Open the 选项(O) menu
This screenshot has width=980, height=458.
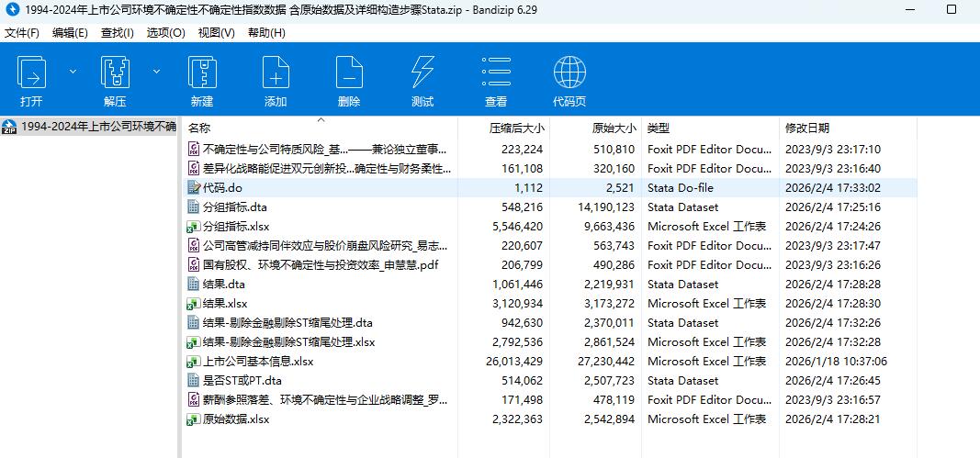click(165, 33)
